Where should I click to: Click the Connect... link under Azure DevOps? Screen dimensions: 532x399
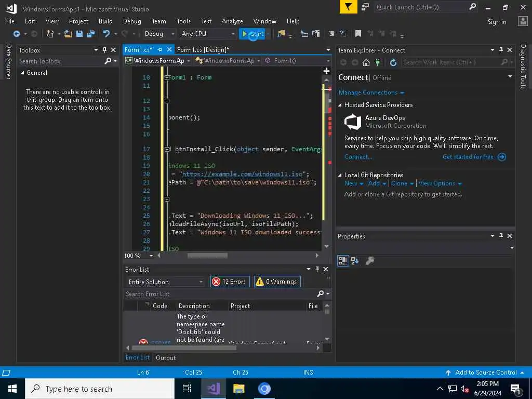[358, 157]
